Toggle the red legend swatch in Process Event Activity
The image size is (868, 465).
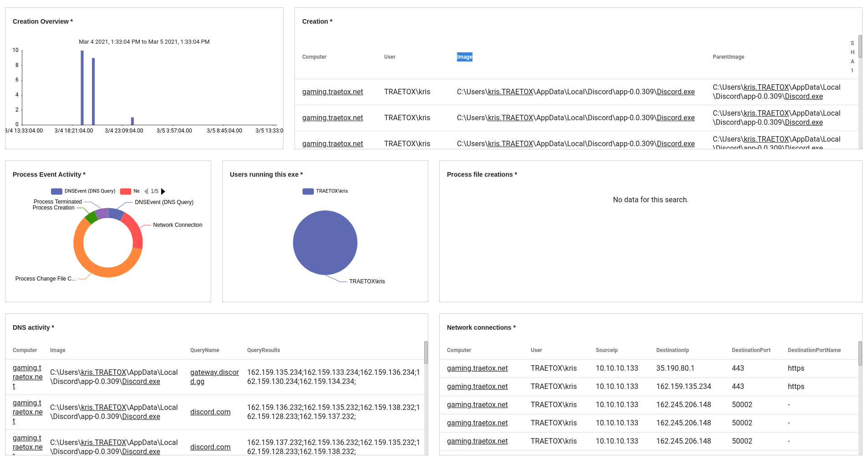[126, 191]
